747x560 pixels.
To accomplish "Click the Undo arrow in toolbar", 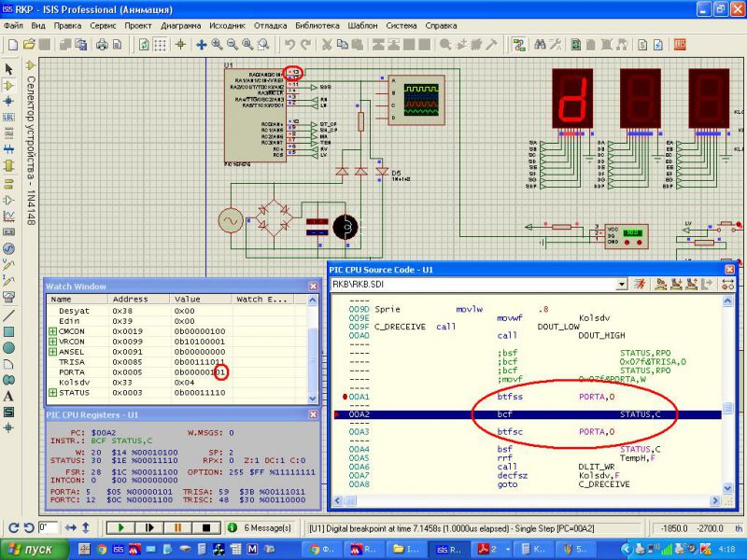I will click(290, 44).
